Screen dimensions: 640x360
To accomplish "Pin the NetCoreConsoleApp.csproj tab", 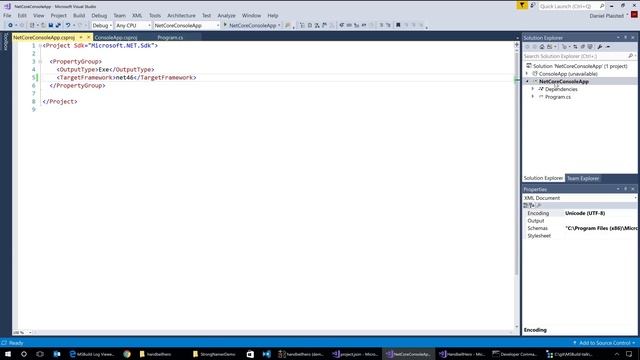I will 81,38.
